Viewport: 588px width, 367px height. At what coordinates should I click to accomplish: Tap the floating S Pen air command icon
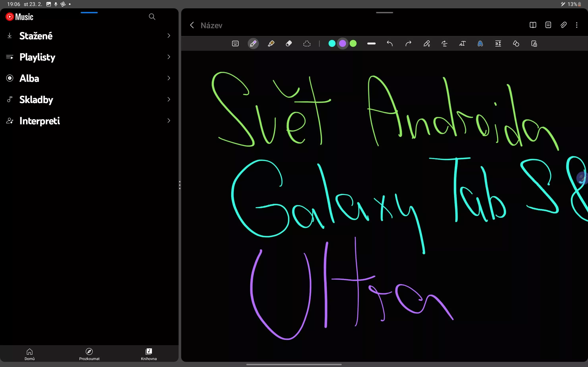[x=582, y=178]
